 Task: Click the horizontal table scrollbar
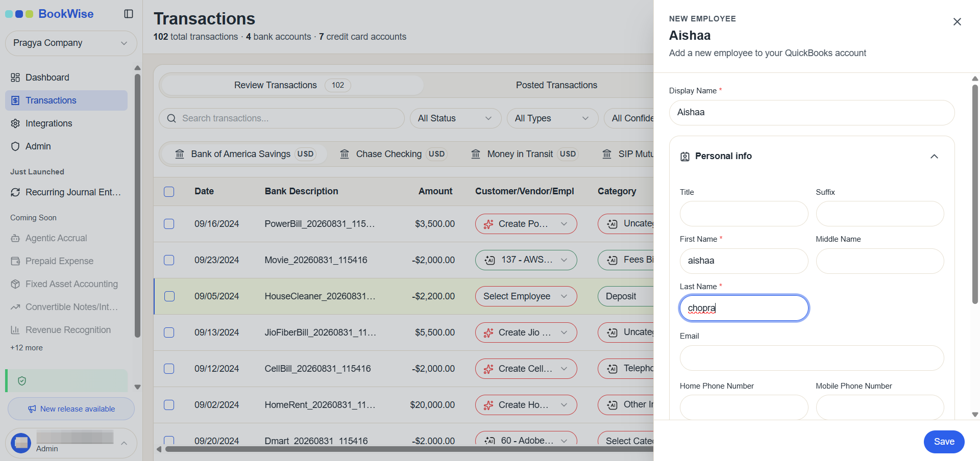(x=408, y=449)
